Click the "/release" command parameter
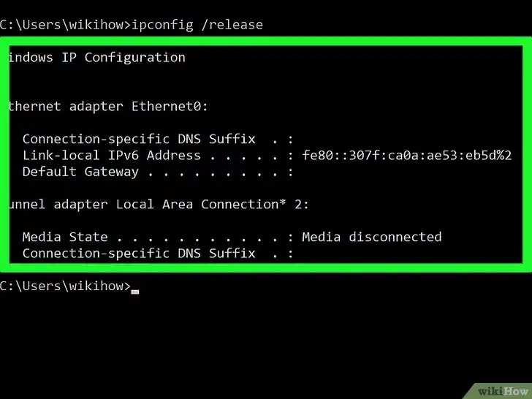Image resolution: width=532 pixels, height=399 pixels. 232,25
